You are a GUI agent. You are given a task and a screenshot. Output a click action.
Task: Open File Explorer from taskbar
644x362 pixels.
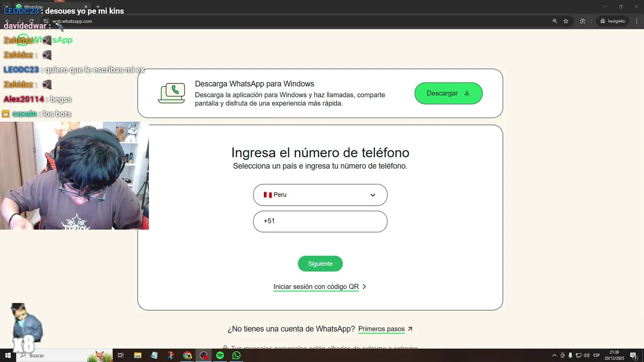(137, 355)
